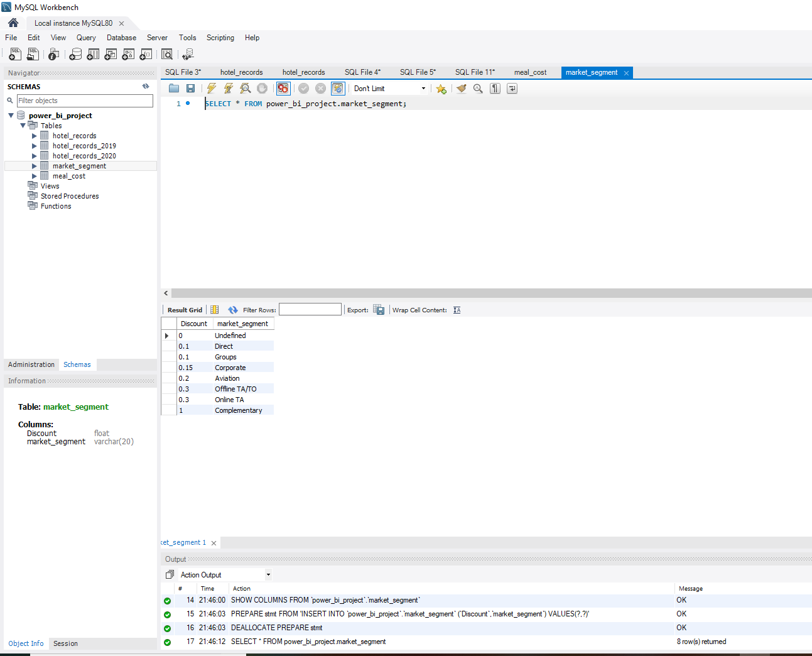
Task: Expand the market_segment table node
Action: 35,165
